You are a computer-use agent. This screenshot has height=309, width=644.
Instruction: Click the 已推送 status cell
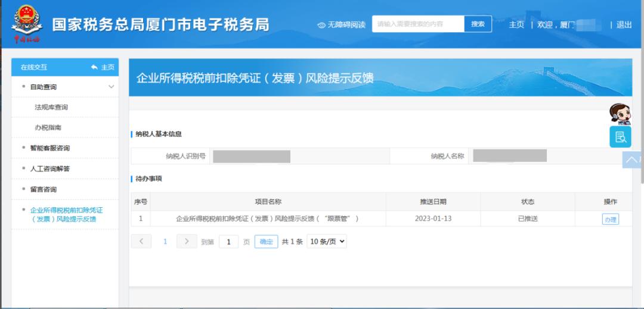click(x=528, y=219)
